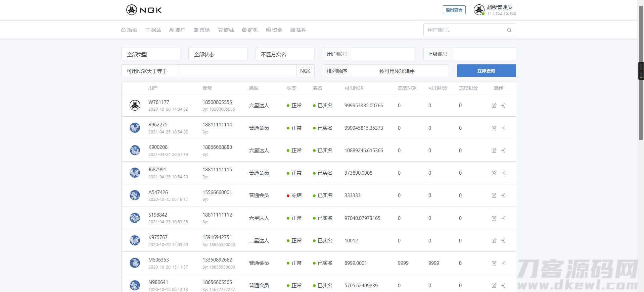644x292 pixels.
Task: Open the 按可用NGK降序 sort order dropdown
Action: pos(400,71)
